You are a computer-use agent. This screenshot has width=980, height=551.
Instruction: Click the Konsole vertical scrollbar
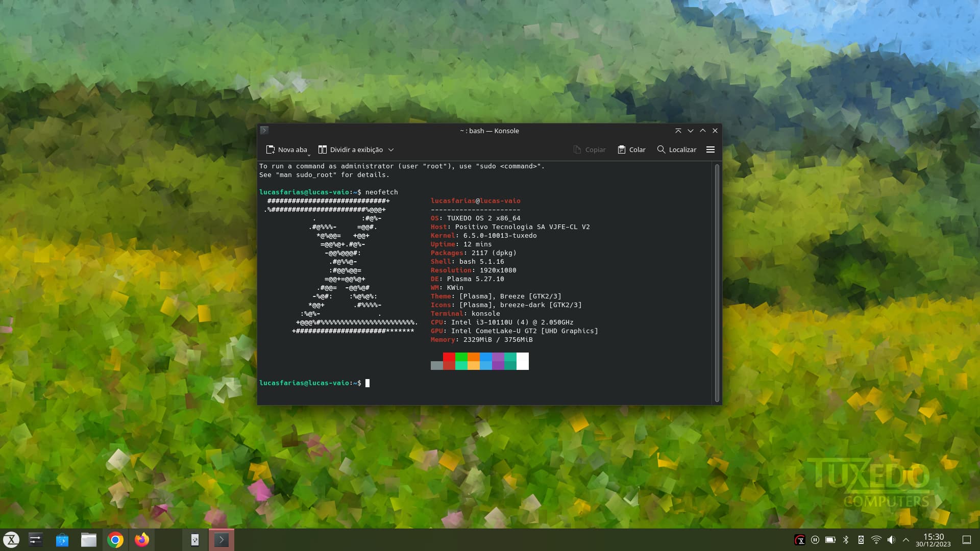click(x=717, y=283)
